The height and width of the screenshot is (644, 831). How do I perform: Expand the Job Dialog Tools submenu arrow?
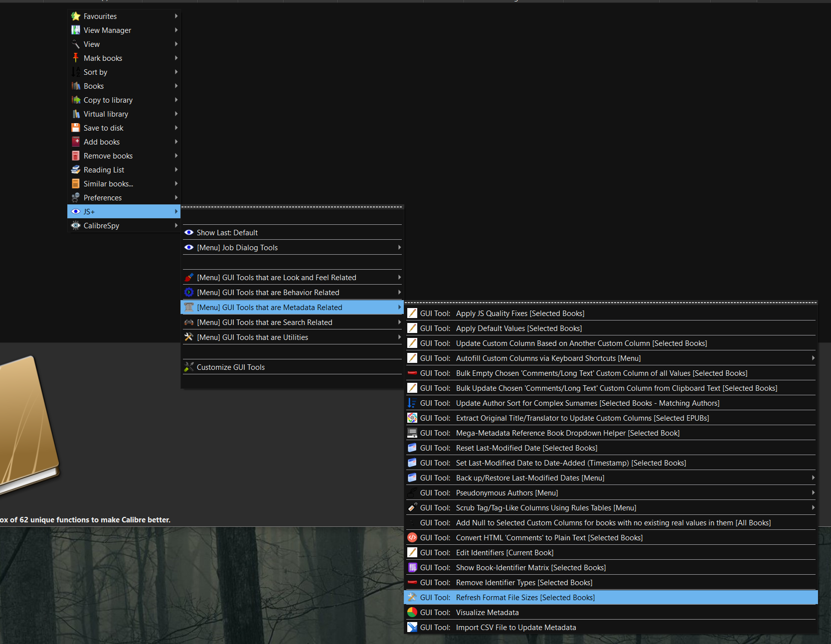(x=399, y=248)
